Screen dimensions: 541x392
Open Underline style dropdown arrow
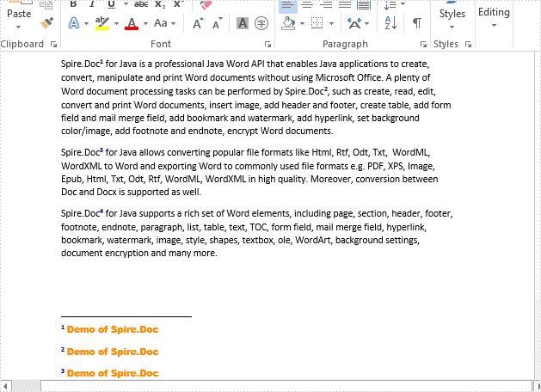[x=126, y=4]
